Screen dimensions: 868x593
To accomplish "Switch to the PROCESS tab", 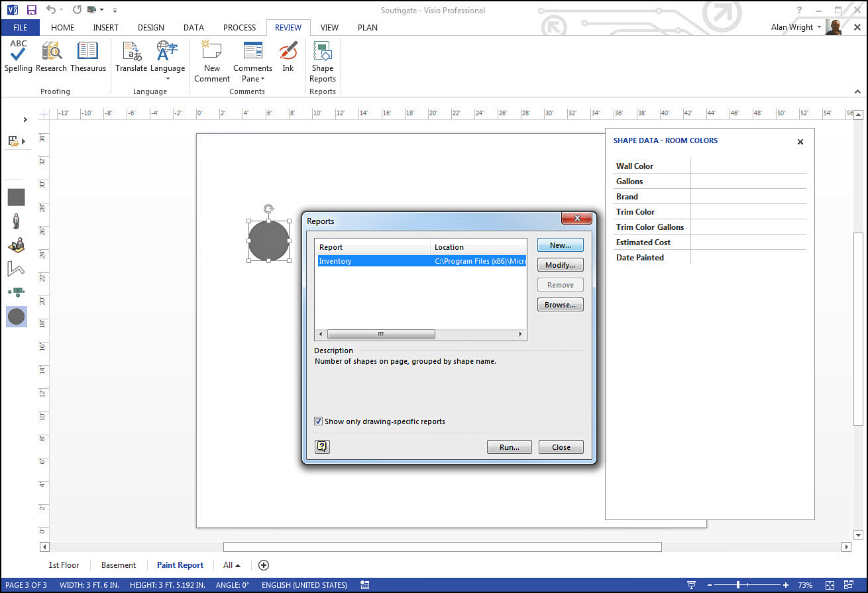I will coord(239,27).
